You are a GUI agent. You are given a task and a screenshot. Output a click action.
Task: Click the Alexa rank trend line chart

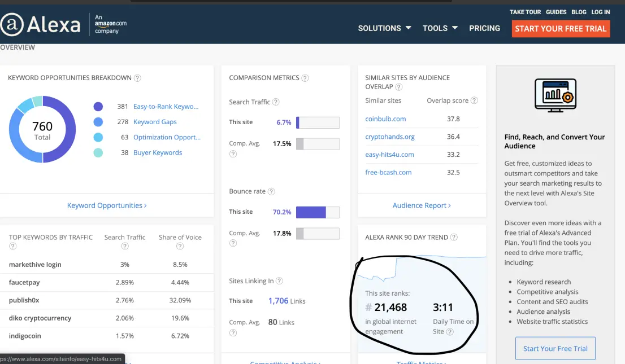[422, 267]
